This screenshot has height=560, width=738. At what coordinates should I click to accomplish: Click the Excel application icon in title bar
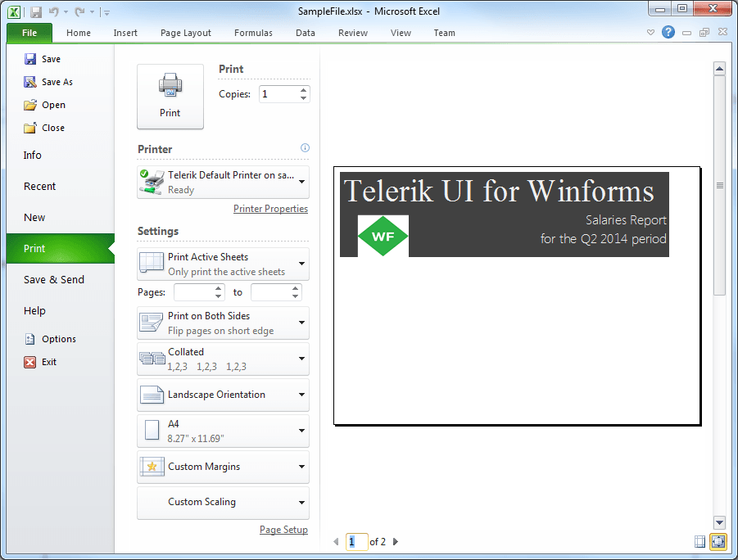pyautogui.click(x=14, y=11)
